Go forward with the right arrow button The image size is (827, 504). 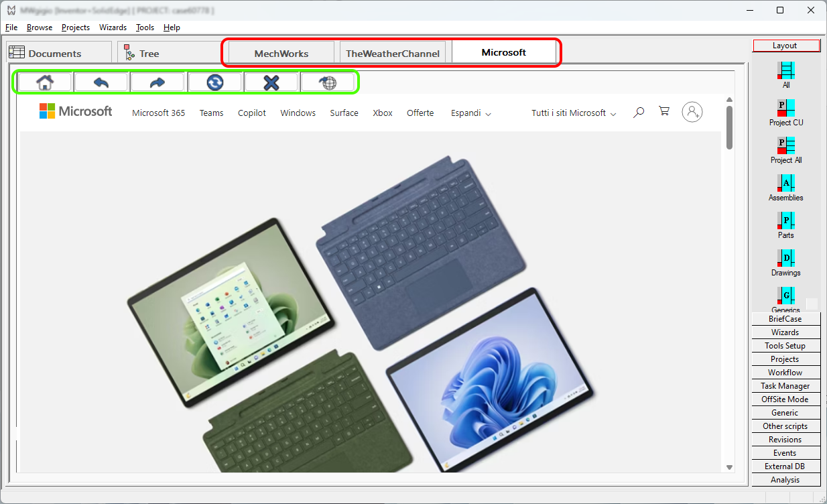[x=157, y=82]
